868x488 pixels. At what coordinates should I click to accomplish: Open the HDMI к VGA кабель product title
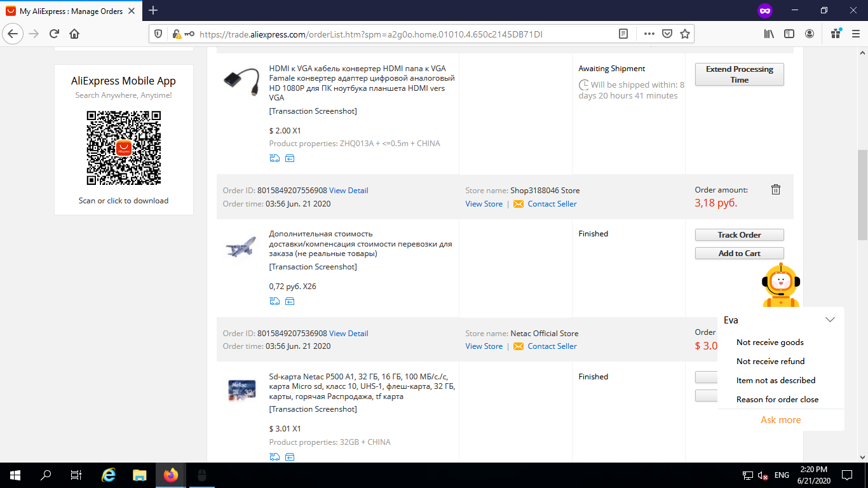[x=362, y=83]
